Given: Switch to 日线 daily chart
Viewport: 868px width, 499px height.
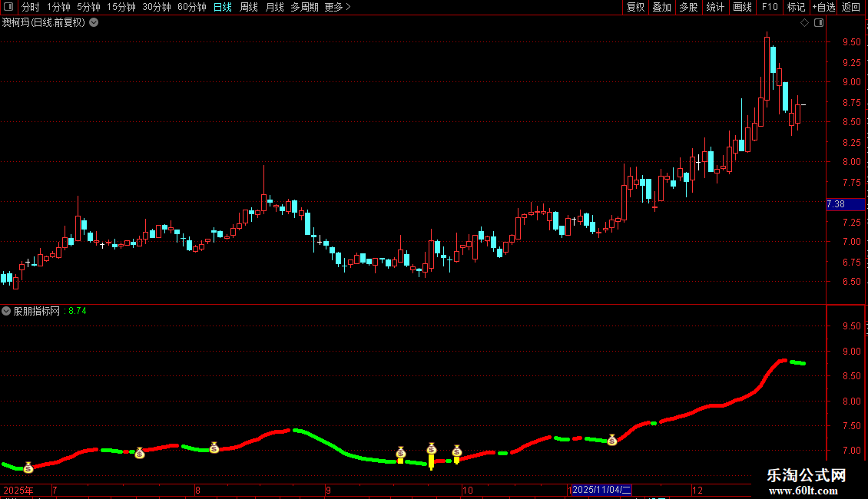Looking at the screenshot, I should pos(223,7).
